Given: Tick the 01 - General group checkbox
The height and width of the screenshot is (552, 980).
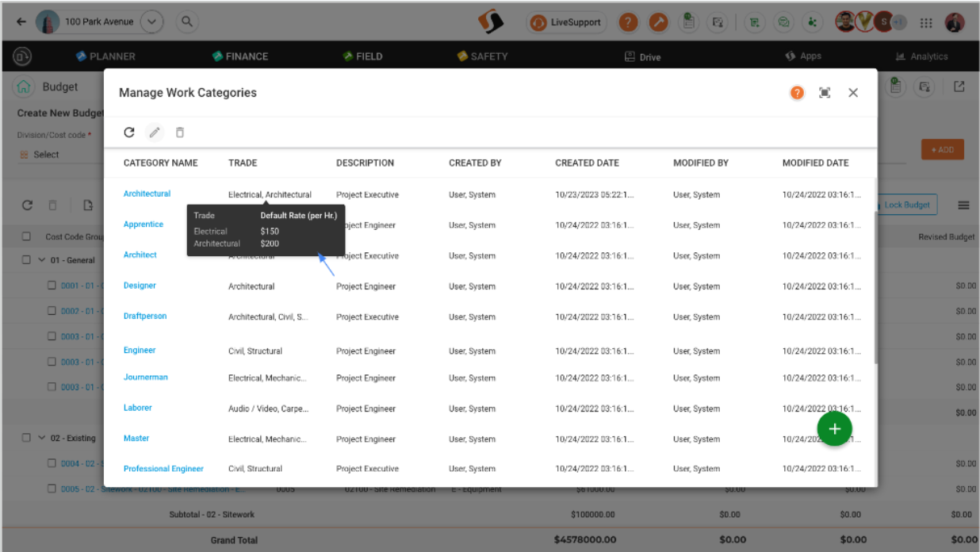Looking at the screenshot, I should [26, 260].
